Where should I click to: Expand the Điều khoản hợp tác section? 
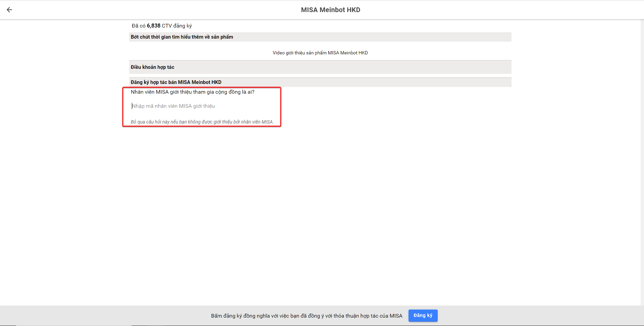[x=320, y=67]
